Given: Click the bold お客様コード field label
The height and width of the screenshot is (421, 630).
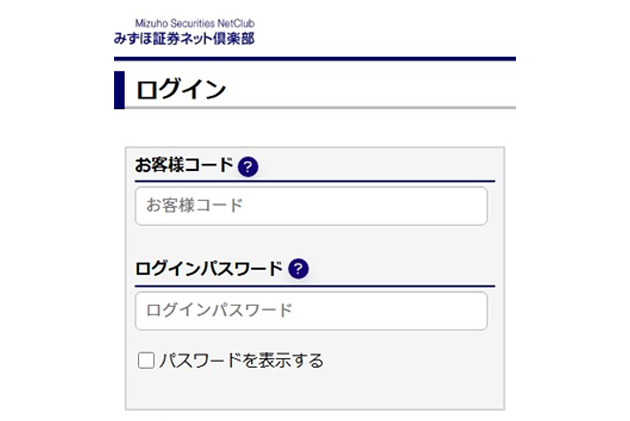Looking at the screenshot, I should coord(184,165).
